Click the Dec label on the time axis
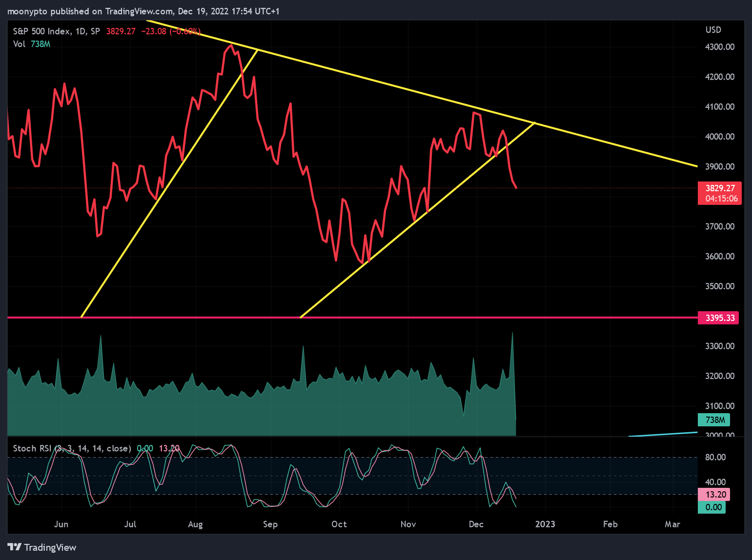Screen dimensions: 752x560 (x=476, y=524)
